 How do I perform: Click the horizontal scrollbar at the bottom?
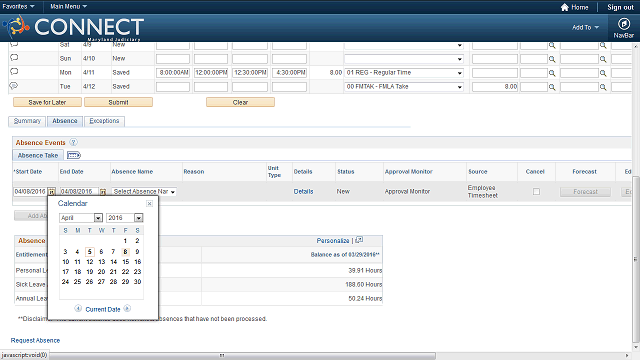pyautogui.click(x=242, y=356)
